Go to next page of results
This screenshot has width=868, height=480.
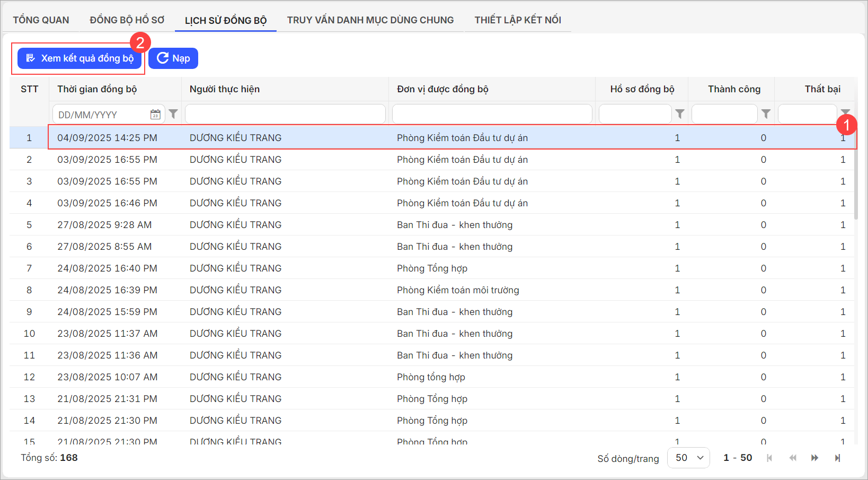click(x=814, y=458)
